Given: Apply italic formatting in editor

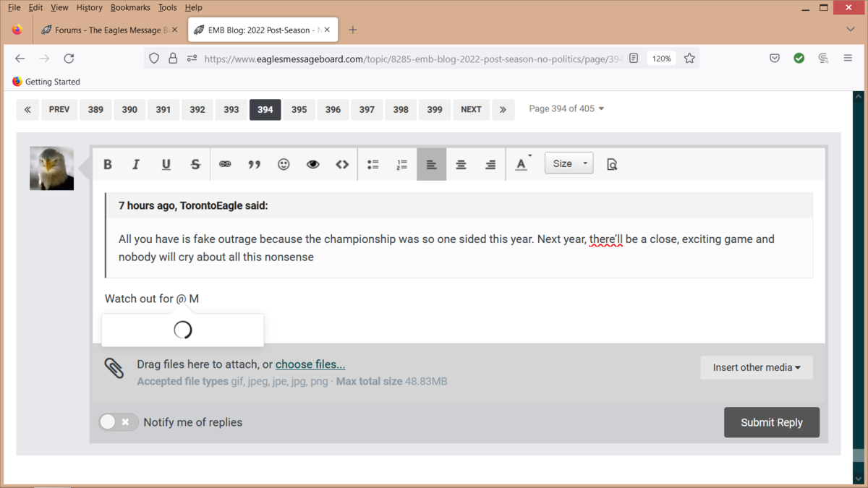Looking at the screenshot, I should [136, 164].
